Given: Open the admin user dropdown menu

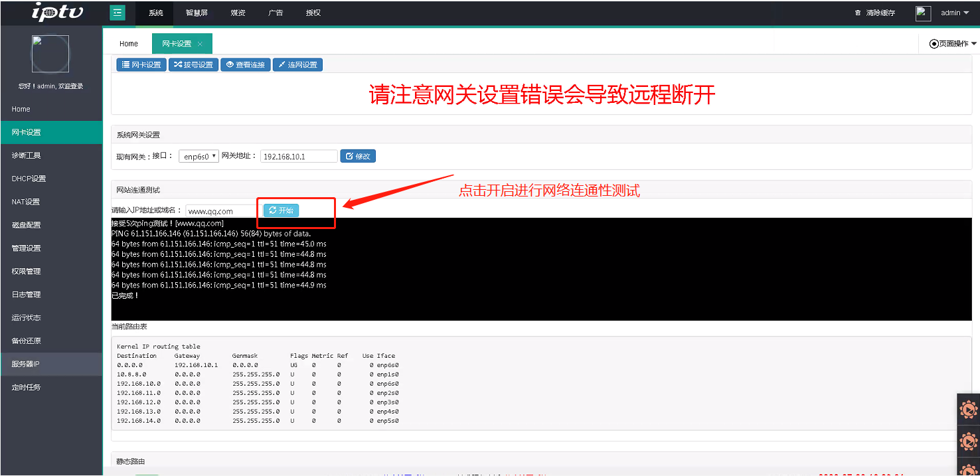Looking at the screenshot, I should (x=955, y=13).
